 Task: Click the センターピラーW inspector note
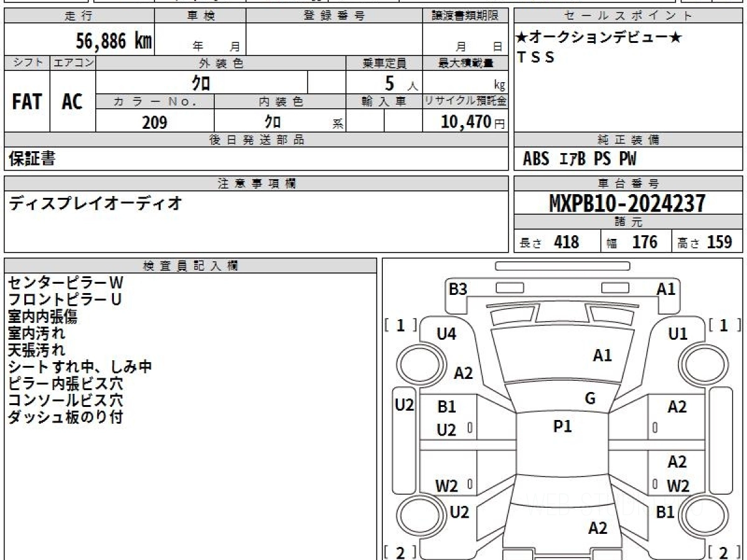(x=66, y=283)
